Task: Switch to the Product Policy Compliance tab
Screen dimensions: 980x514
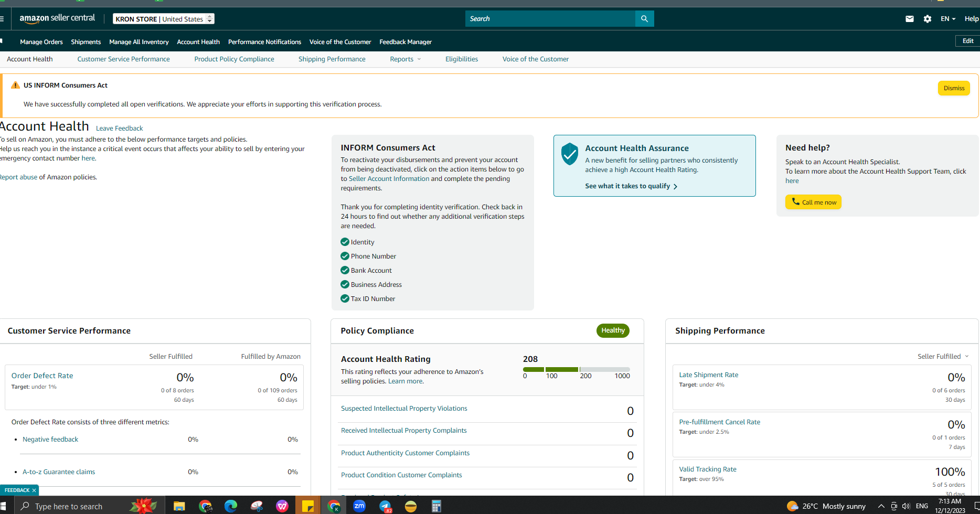Action: pos(234,59)
